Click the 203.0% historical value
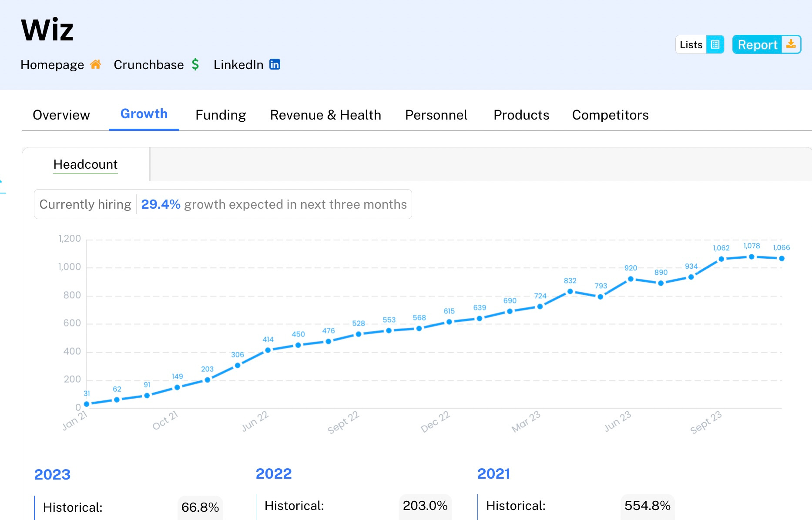The width and height of the screenshot is (812, 520). 425,506
